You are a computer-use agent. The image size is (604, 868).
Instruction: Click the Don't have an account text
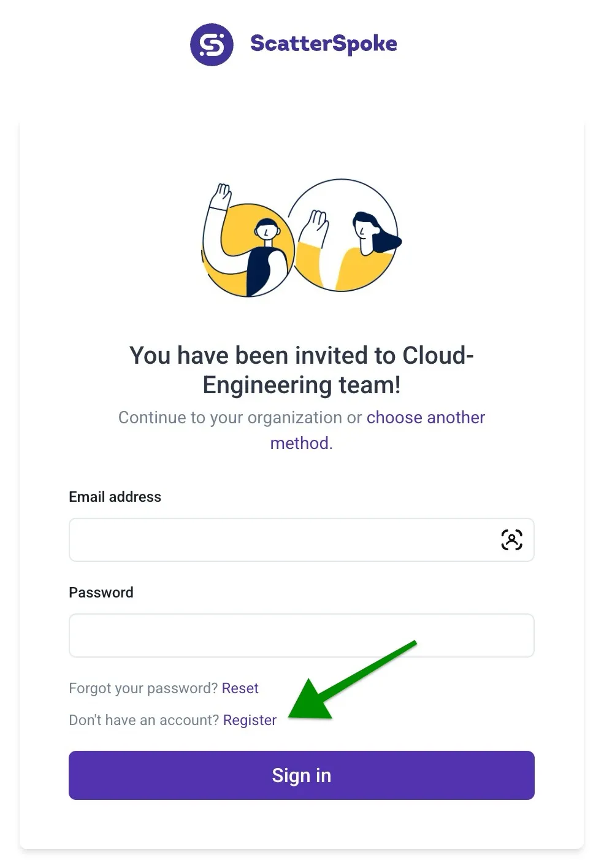pyautogui.click(x=144, y=720)
